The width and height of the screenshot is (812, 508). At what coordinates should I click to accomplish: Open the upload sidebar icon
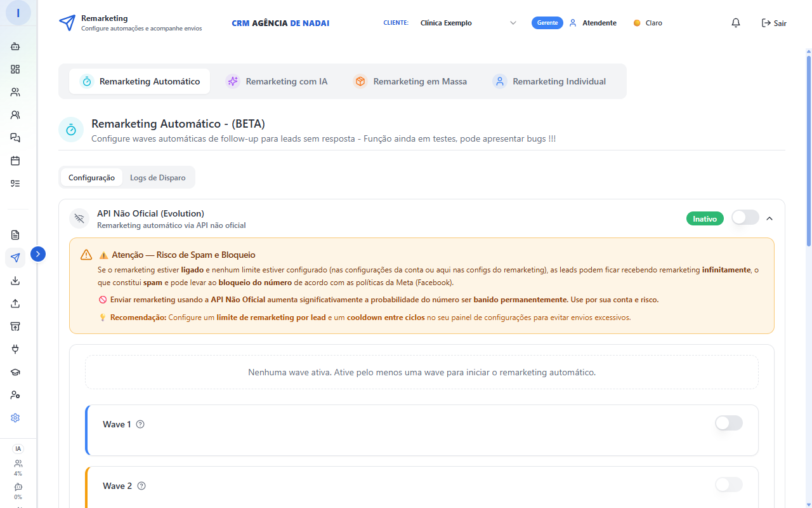[x=15, y=304]
